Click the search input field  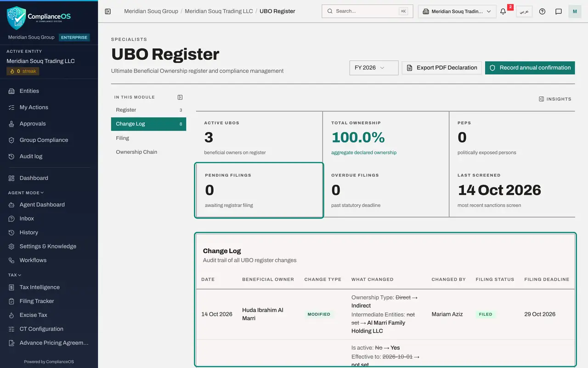367,11
